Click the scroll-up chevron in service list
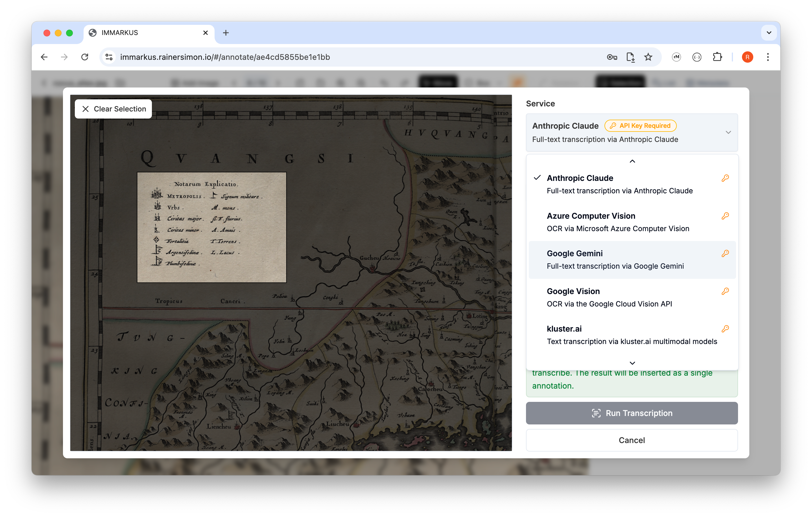The image size is (812, 517). pos(632,161)
